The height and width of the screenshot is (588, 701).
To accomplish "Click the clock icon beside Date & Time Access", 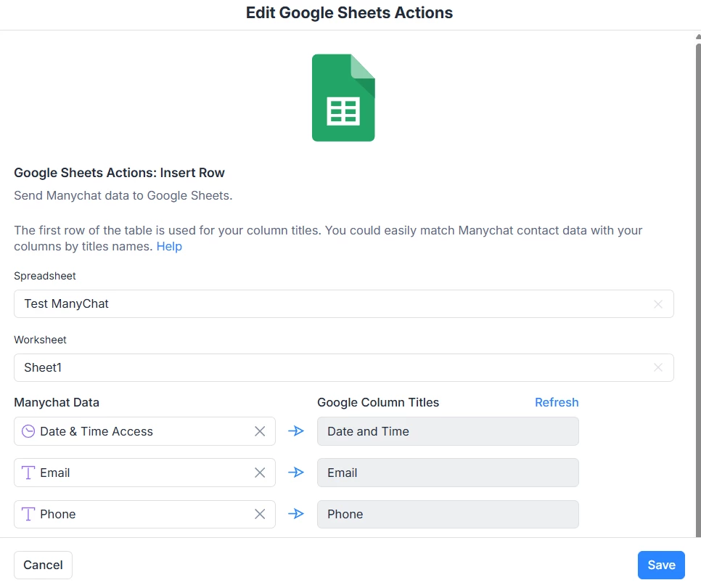I will point(28,431).
